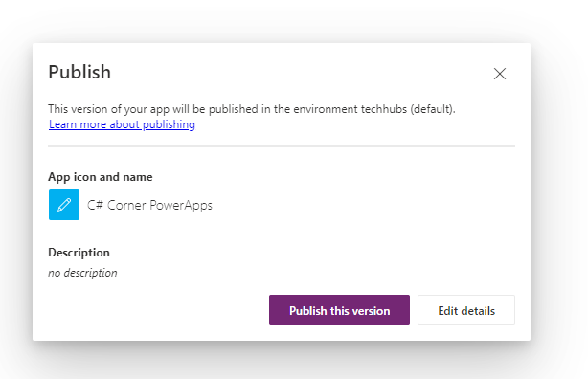The width and height of the screenshot is (588, 379).
Task: Click the blue pencil app icon
Action: tap(64, 205)
